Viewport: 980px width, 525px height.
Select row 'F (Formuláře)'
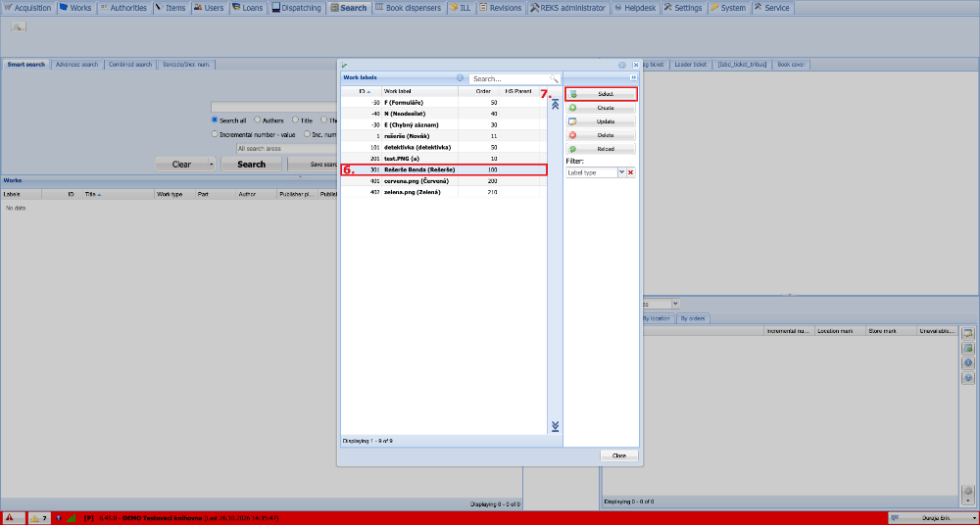click(443, 102)
